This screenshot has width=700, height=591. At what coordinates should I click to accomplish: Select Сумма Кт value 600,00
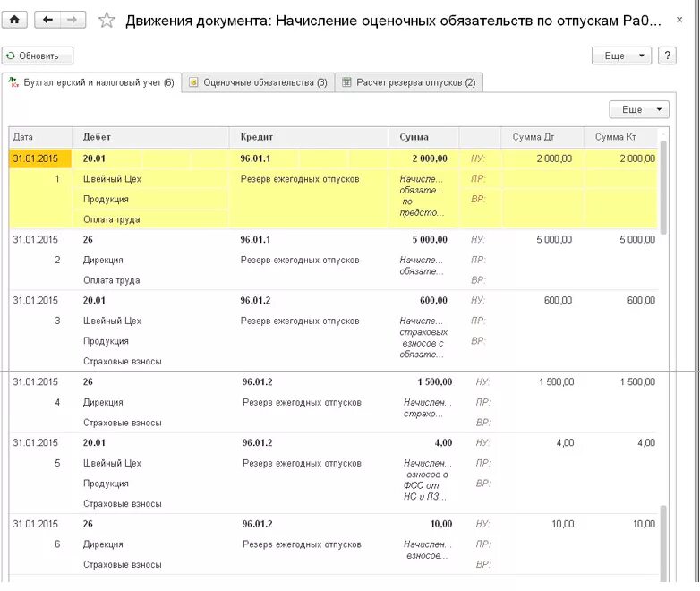pyautogui.click(x=641, y=300)
